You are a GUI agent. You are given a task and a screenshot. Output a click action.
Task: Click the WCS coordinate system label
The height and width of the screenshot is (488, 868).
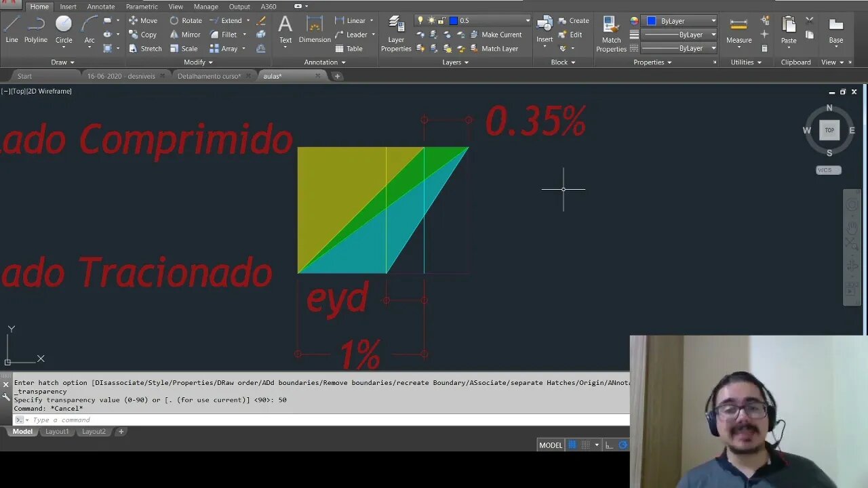tap(828, 170)
